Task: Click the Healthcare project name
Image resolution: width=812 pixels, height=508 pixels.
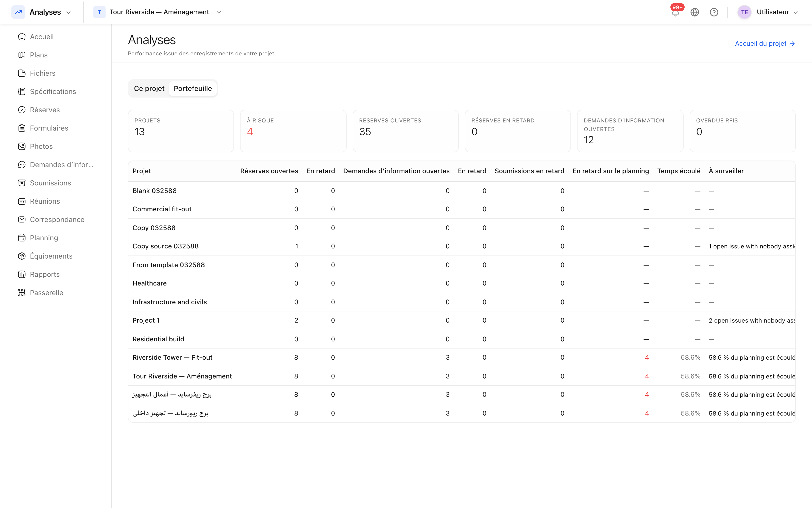Action: click(149, 283)
